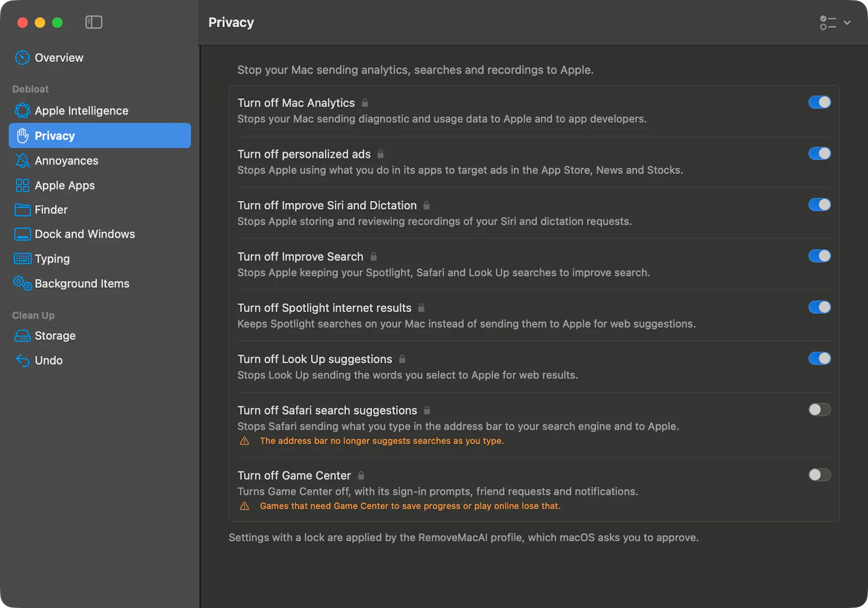Viewport: 868px width, 608px height.
Task: Toggle Improve Siri and Dictation switch
Action: (x=819, y=205)
